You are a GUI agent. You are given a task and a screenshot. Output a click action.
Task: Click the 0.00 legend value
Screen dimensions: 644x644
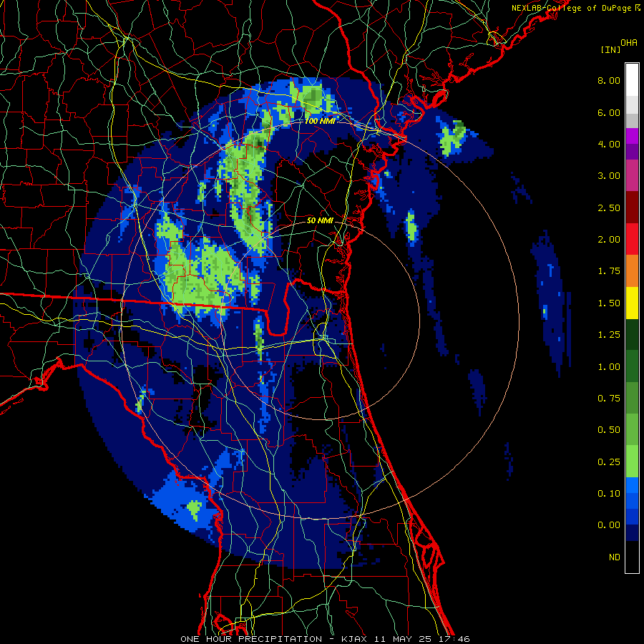(609, 525)
